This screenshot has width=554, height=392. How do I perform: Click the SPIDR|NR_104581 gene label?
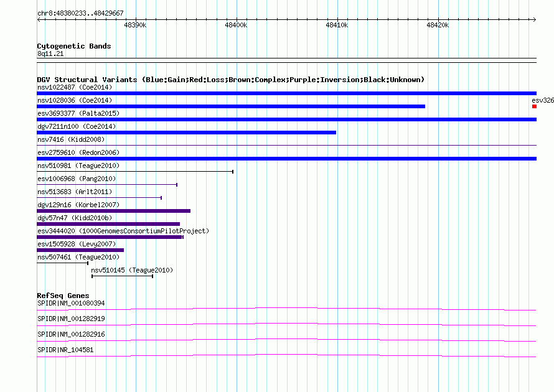(65, 350)
